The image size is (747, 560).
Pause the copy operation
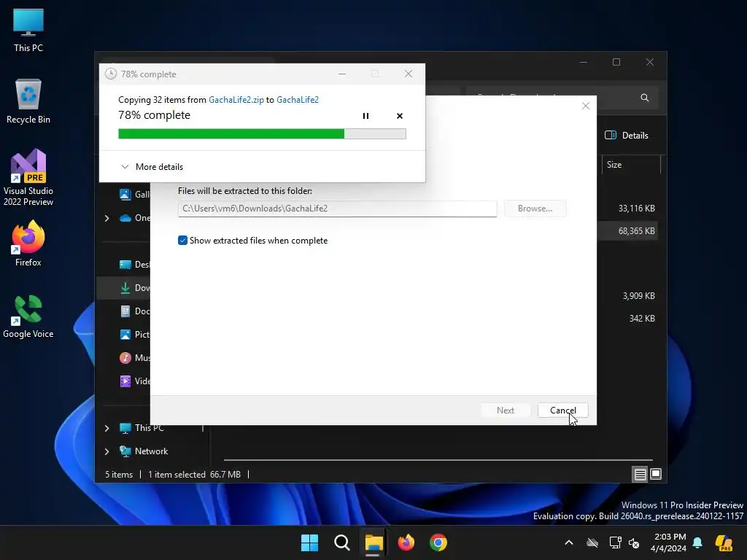pyautogui.click(x=365, y=116)
